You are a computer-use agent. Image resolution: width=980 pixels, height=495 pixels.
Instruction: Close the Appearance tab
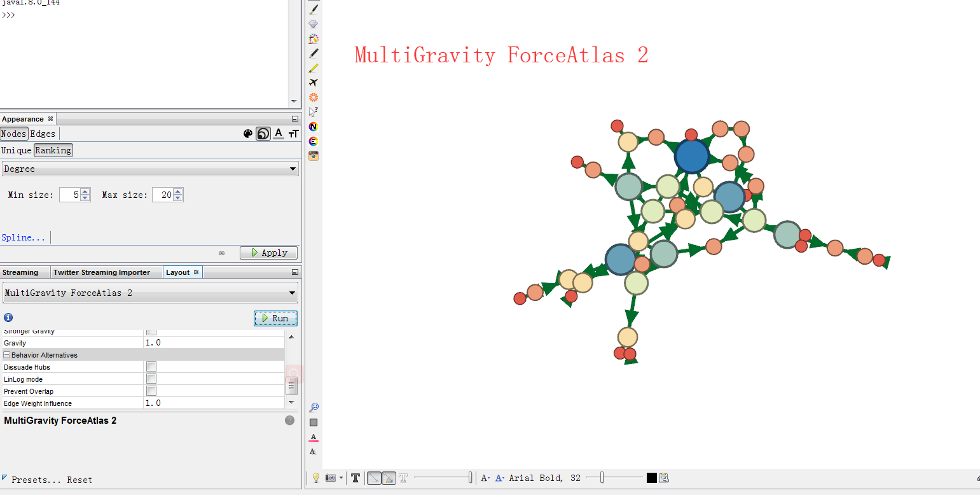coord(50,119)
